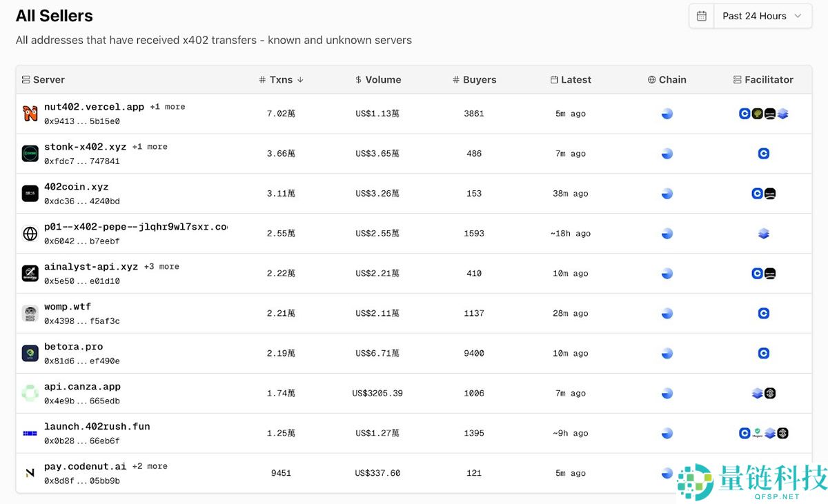
Task: Sort by the Txns column header
Action: pyautogui.click(x=281, y=80)
